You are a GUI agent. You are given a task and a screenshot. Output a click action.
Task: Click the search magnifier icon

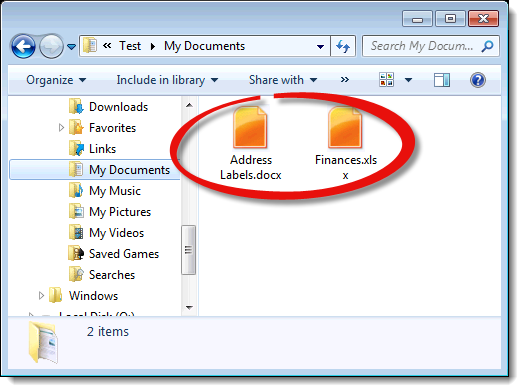[x=487, y=46]
